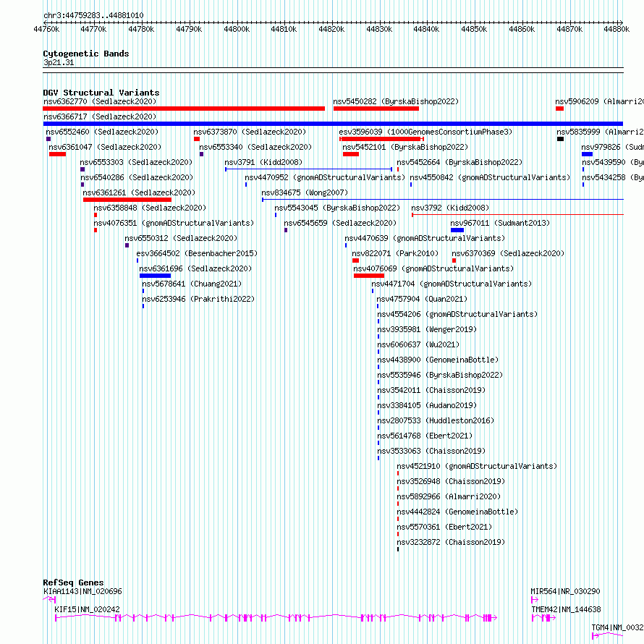Image resolution: width=644 pixels, height=644 pixels.
Task: Open nsv6366717 (Sedlazeck2020) label
Action: pos(100,116)
